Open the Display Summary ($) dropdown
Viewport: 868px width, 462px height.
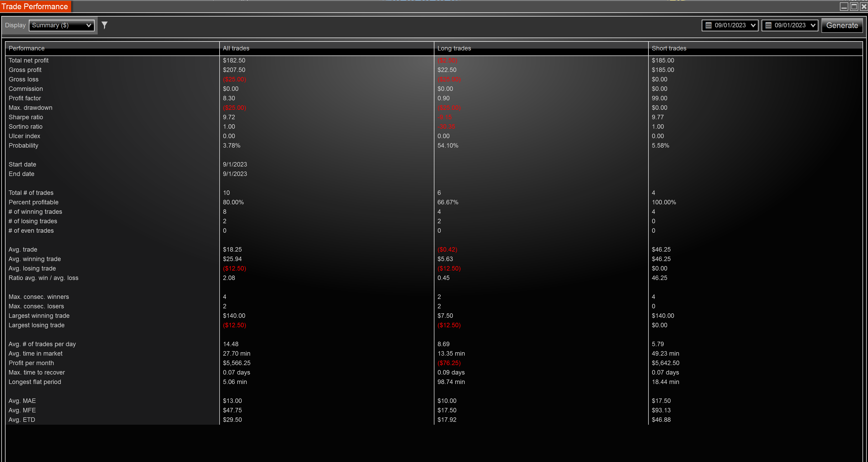click(62, 25)
